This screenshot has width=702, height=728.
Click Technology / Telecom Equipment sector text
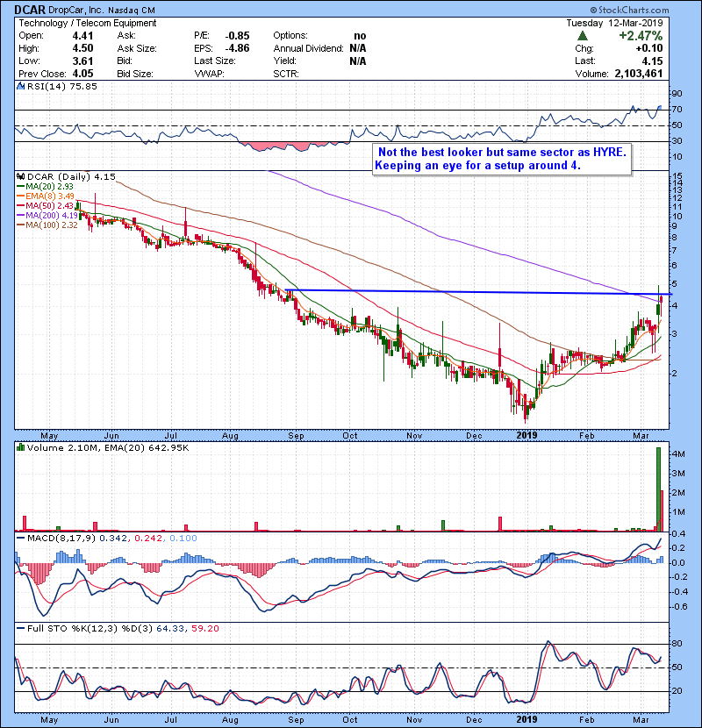point(88,23)
